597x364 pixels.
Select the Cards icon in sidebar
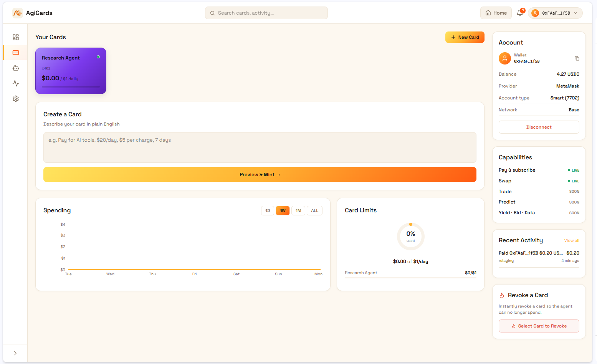[x=16, y=53]
